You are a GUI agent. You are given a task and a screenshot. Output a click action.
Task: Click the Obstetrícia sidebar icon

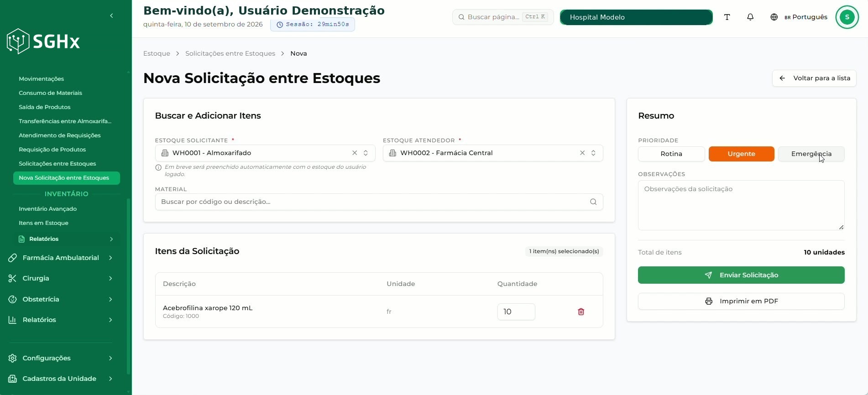pyautogui.click(x=13, y=299)
